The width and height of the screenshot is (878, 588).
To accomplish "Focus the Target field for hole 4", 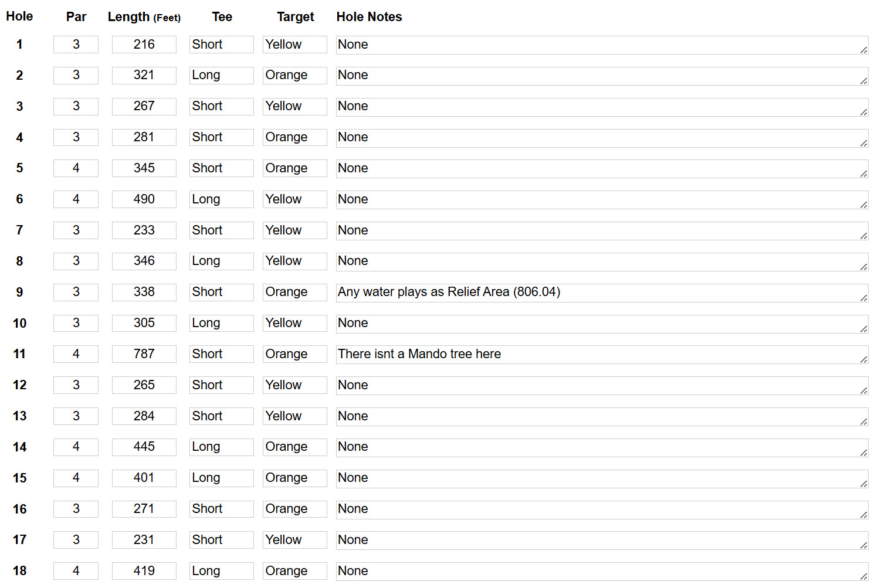I will point(294,137).
